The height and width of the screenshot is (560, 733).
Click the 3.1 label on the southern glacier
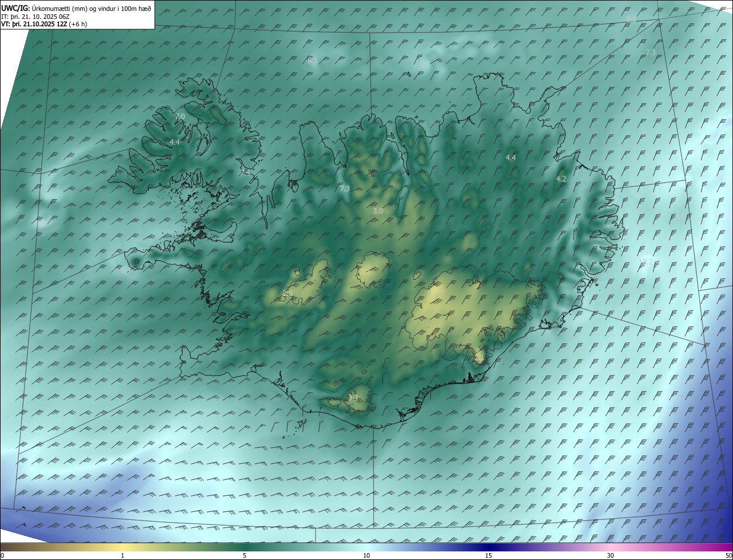(353, 397)
